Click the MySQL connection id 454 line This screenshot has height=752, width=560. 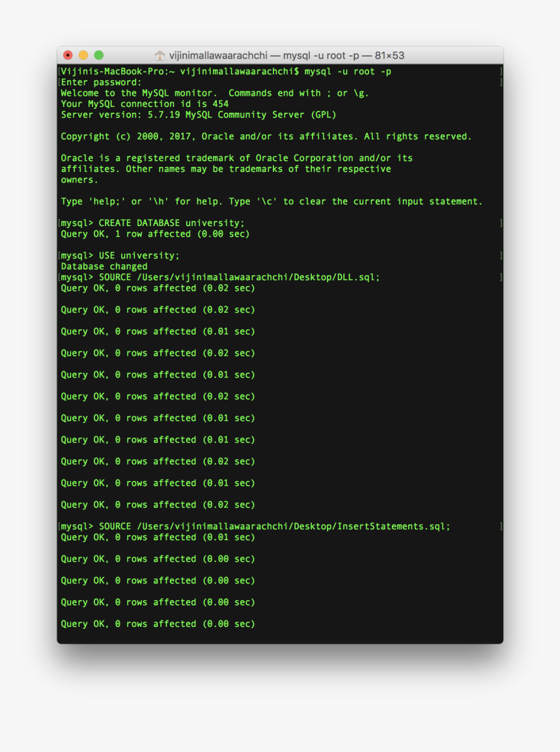(145, 104)
